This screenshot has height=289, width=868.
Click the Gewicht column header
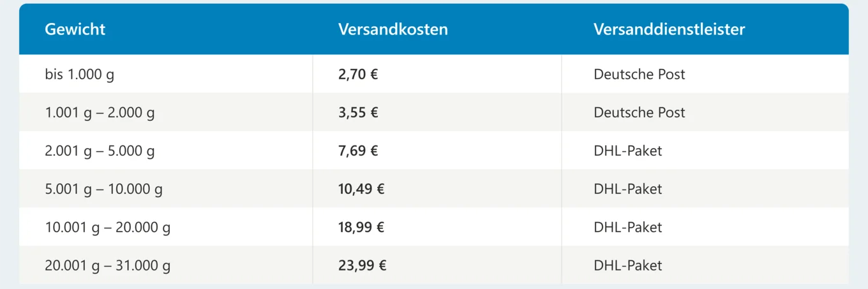point(75,29)
